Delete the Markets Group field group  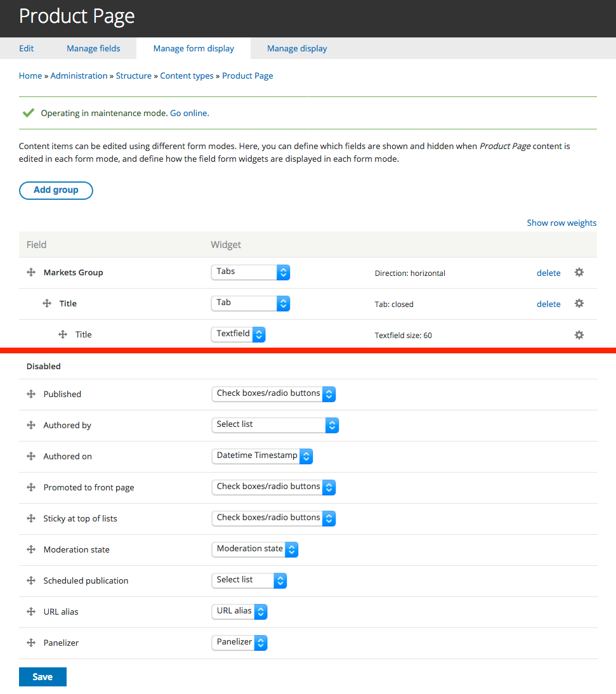tap(548, 273)
